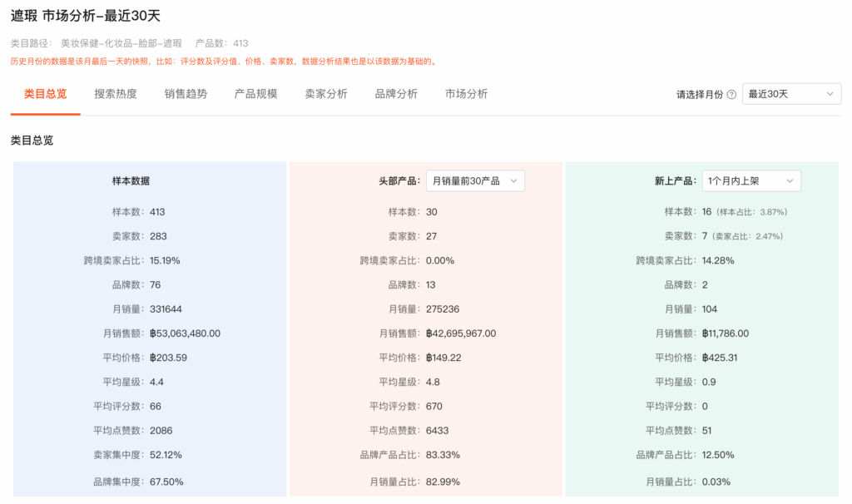852x504 pixels.
Task: Click the 样本数据 heading
Action: 131,180
